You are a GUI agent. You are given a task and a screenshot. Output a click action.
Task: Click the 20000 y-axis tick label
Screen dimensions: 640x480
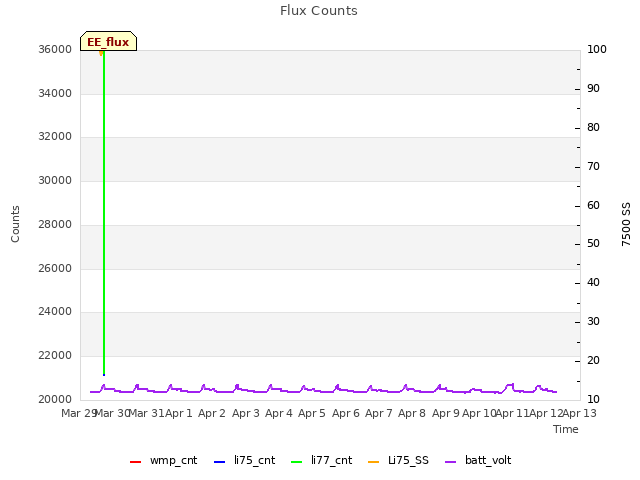click(x=55, y=399)
